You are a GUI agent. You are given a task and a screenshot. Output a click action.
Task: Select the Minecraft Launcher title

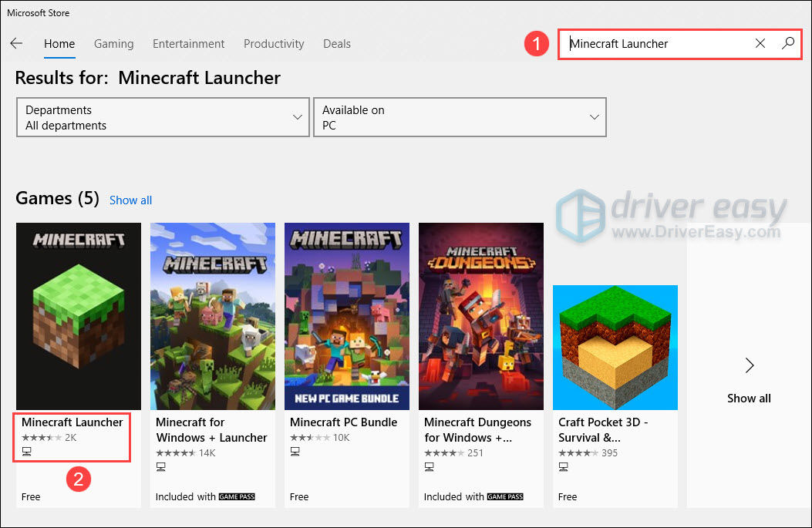click(x=72, y=422)
